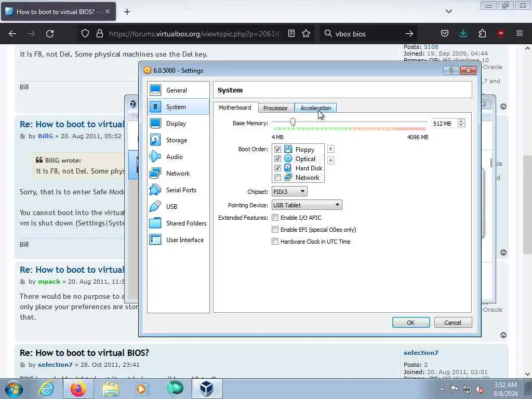The image size is (532, 399).
Task: Click the vbox bios search field
Action: pyautogui.click(x=368, y=34)
